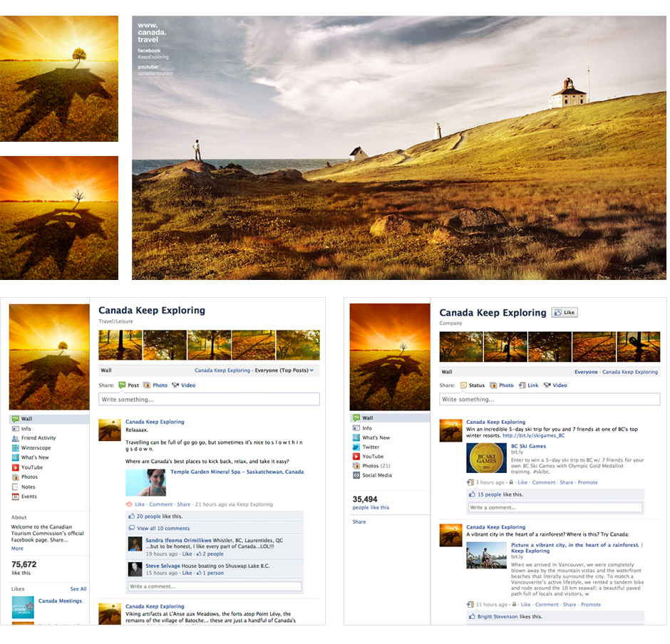Click the Wall icon on the Travel/Leisure page sidebar
The width and height of the screenshot is (670, 644).
[x=16, y=419]
